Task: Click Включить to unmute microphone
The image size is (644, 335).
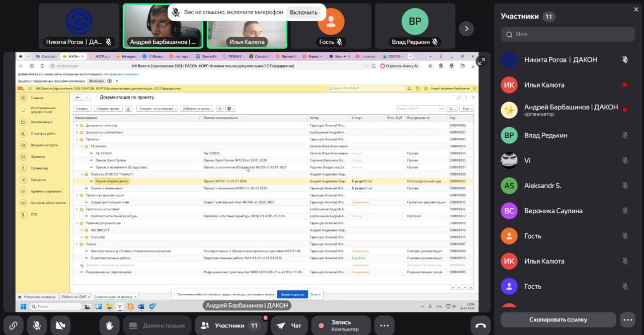Action: click(x=303, y=12)
